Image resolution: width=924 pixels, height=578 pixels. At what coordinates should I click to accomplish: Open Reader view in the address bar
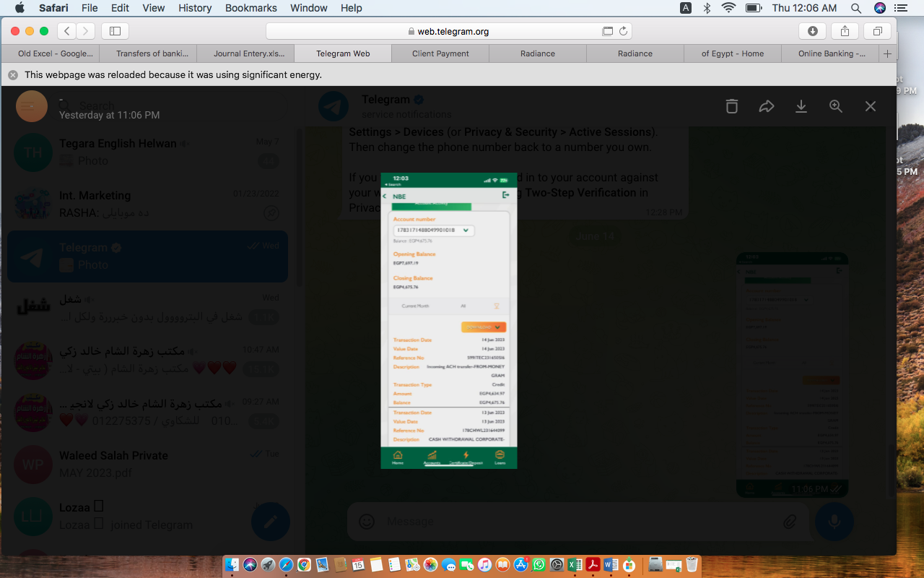608,31
